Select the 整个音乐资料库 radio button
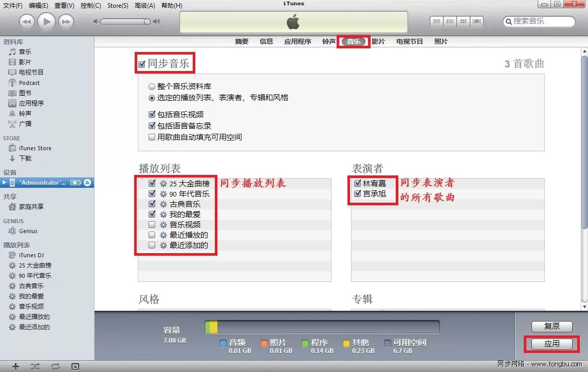The width and height of the screenshot is (588, 372). 152,87
